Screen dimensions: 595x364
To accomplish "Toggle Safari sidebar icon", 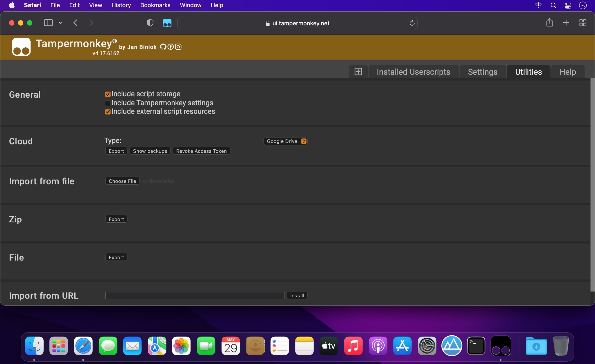I will (x=48, y=23).
